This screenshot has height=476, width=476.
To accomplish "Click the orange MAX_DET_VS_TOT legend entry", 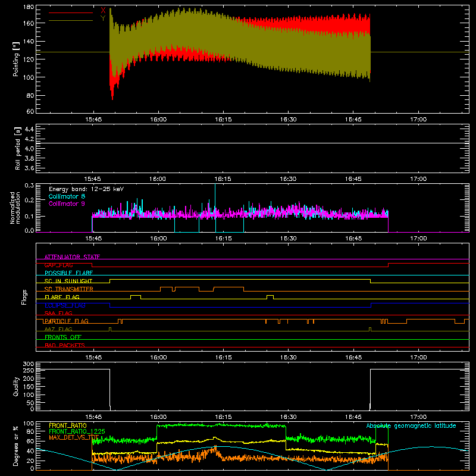I will pyautogui.click(x=74, y=437).
